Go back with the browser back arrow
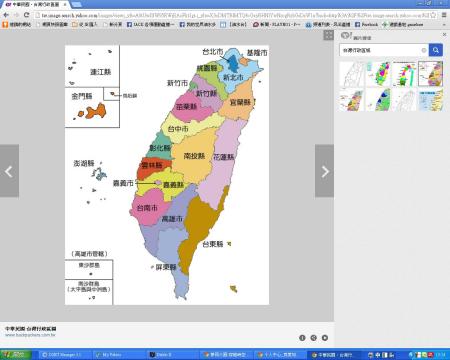Image resolution: width=450 pixels, height=360 pixels. 6,15
